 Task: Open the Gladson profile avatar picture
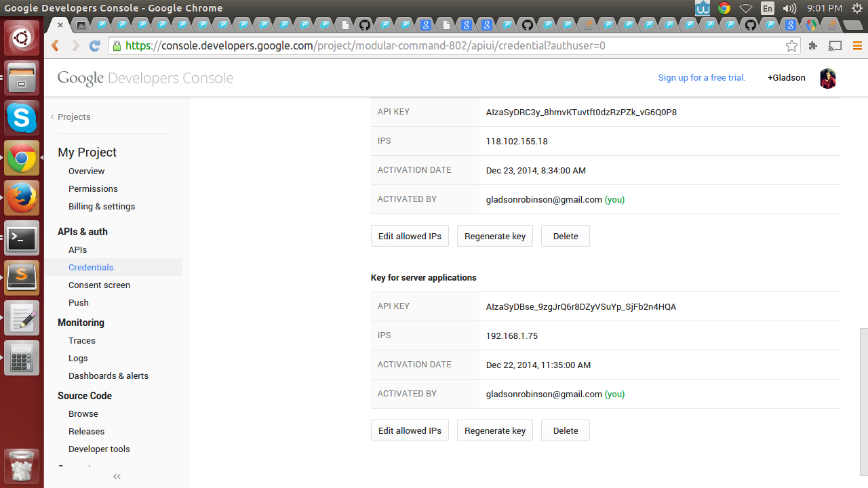(x=828, y=78)
